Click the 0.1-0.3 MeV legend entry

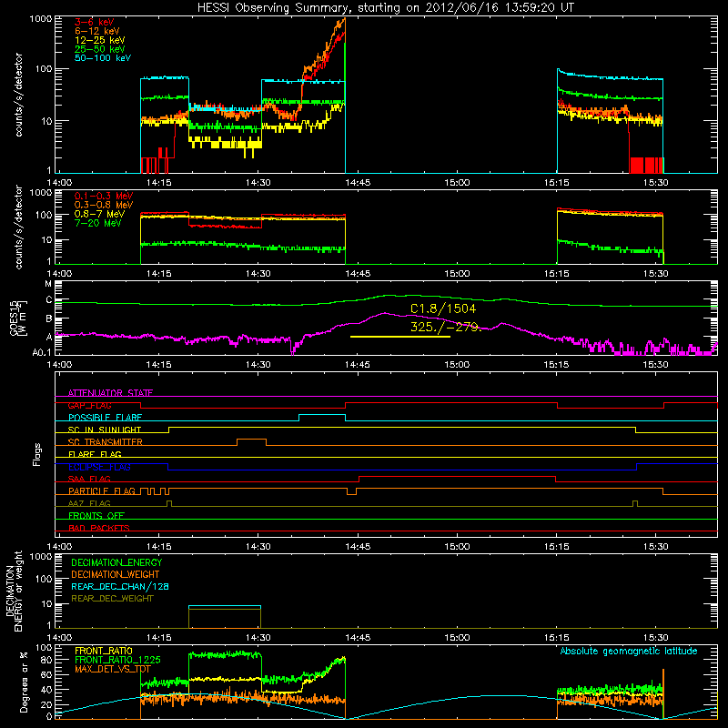104,197
